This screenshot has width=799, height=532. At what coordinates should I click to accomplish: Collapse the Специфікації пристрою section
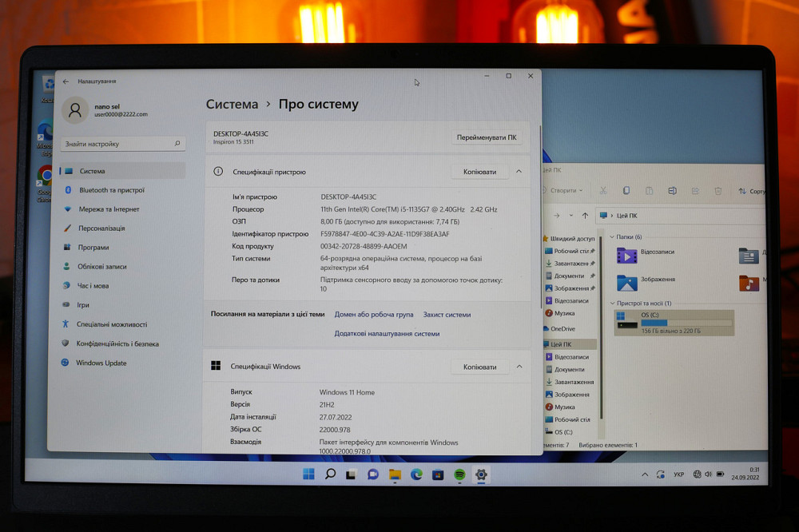tap(519, 171)
